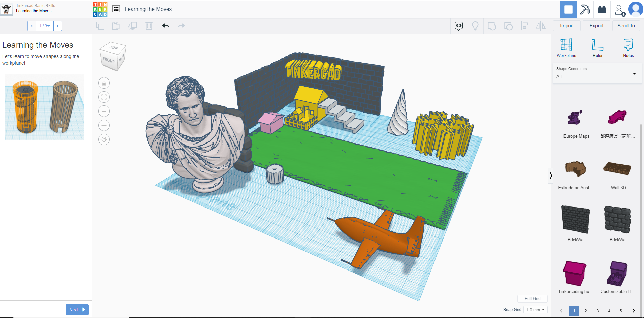Open the lesson list icon

tap(116, 9)
